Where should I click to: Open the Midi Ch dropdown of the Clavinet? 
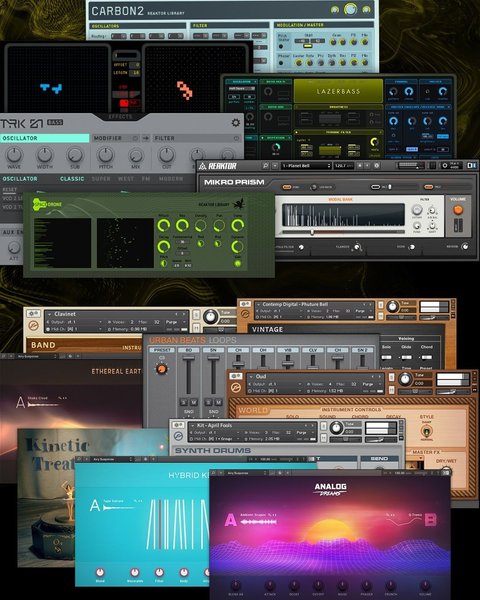click(x=75, y=329)
